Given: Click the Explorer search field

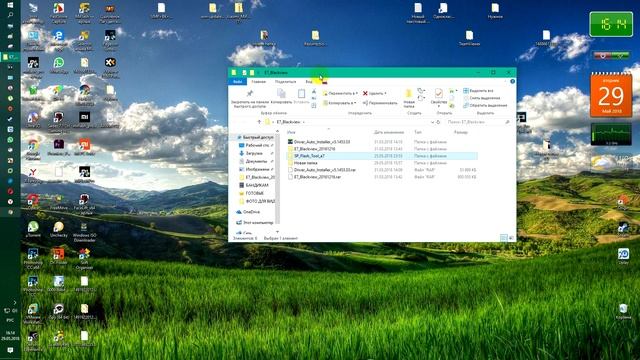Looking at the screenshot, I should pos(478,122).
